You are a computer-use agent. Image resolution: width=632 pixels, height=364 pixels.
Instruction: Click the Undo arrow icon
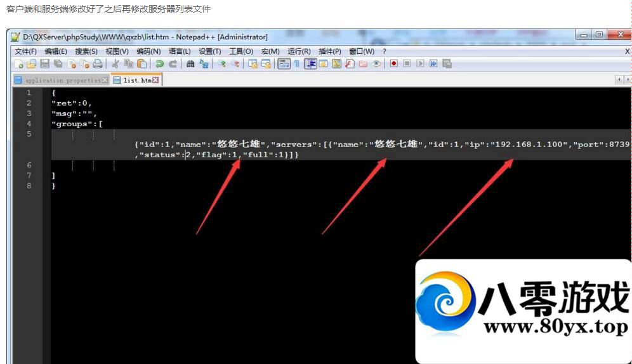tap(159, 64)
